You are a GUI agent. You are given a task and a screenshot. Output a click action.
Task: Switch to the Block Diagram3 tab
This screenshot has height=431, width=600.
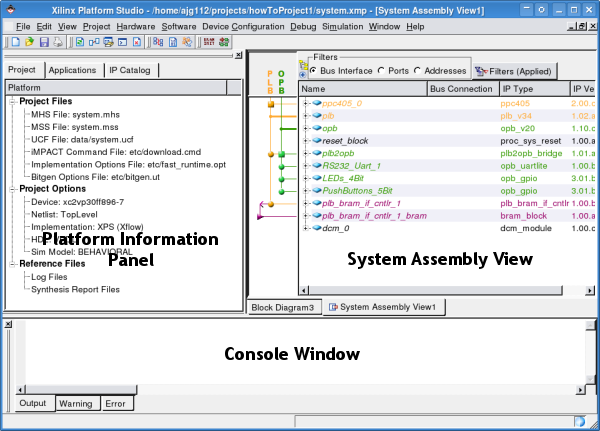tap(283, 307)
